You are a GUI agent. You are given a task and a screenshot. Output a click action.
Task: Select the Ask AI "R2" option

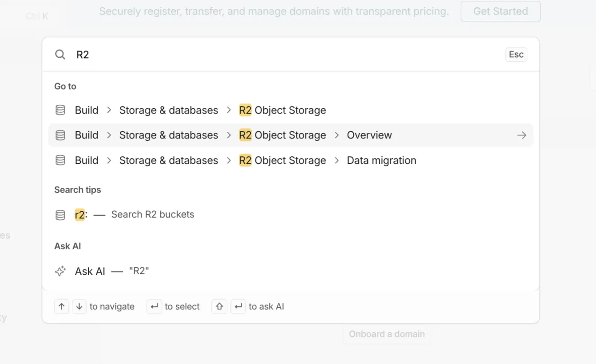(x=111, y=271)
